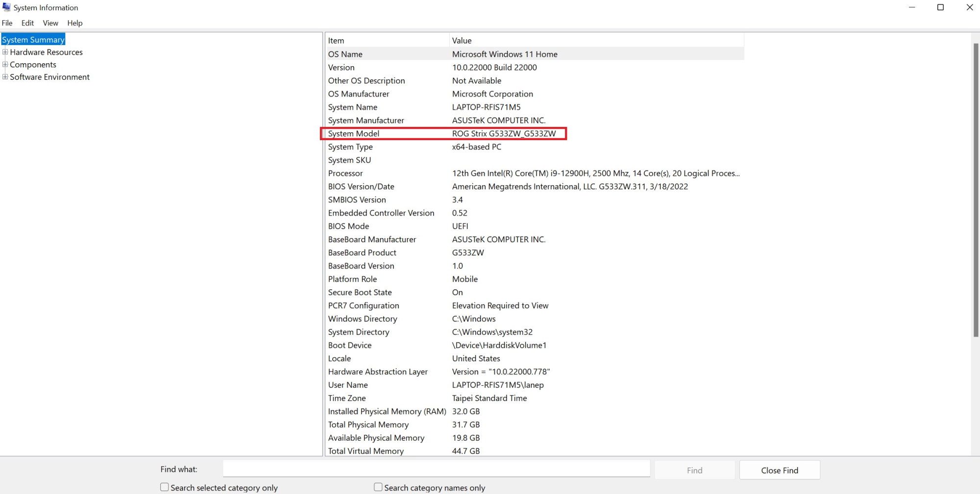Click the Find button

(694, 470)
